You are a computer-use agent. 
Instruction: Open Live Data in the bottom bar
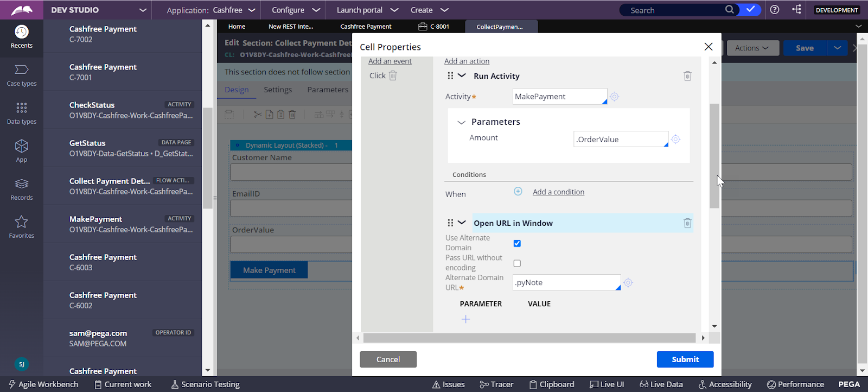(x=661, y=384)
